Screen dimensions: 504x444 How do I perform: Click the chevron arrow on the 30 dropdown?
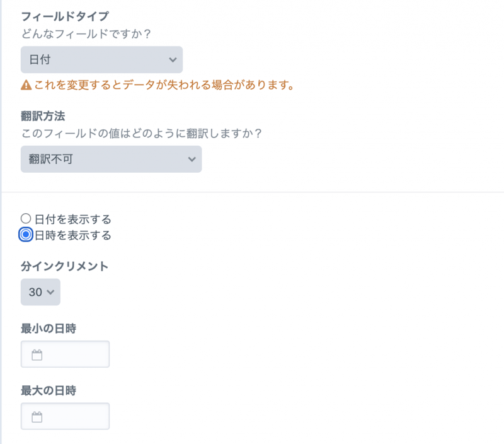pos(49,292)
